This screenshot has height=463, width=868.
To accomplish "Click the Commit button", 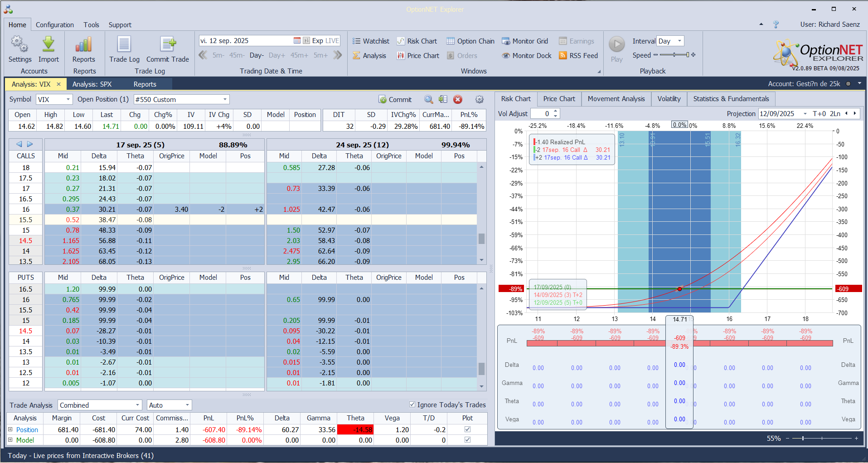I will click(395, 99).
